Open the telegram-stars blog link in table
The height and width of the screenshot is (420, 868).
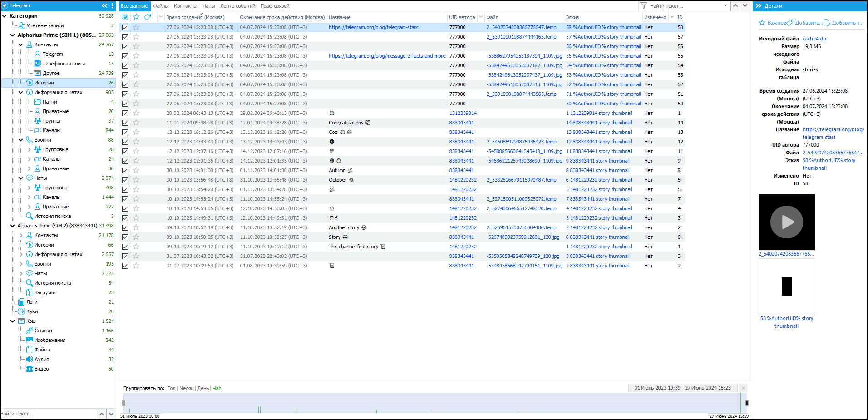[373, 27]
